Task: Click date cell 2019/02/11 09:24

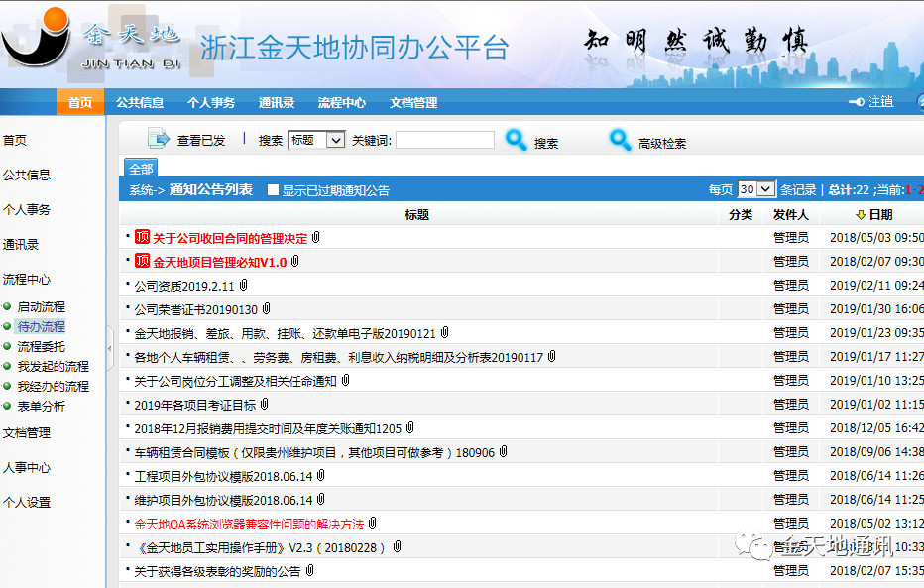Action: click(876, 286)
